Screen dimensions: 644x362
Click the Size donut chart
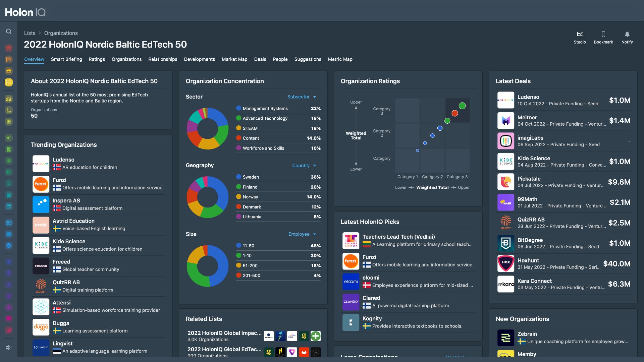click(x=208, y=266)
